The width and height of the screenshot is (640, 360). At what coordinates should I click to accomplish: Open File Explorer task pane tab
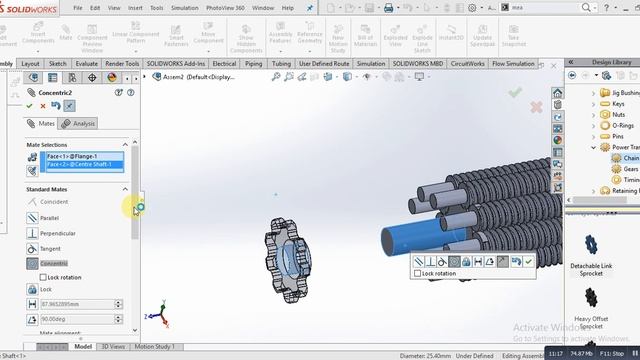click(558, 117)
